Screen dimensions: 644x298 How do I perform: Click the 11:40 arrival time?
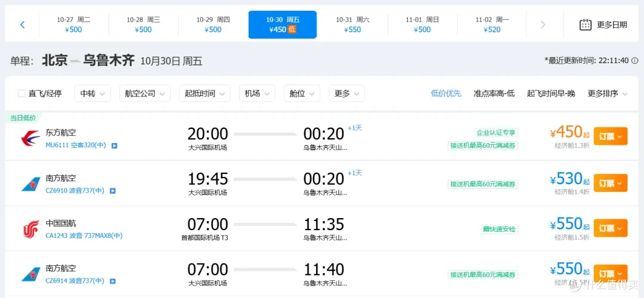click(324, 269)
